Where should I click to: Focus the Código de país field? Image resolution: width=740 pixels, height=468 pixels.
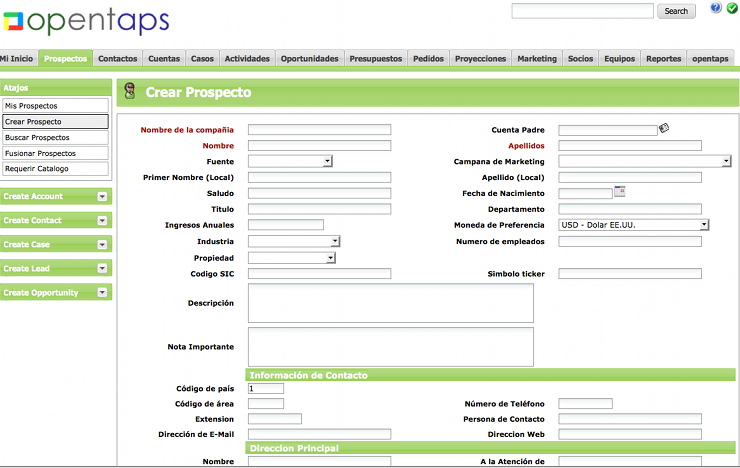coord(266,389)
